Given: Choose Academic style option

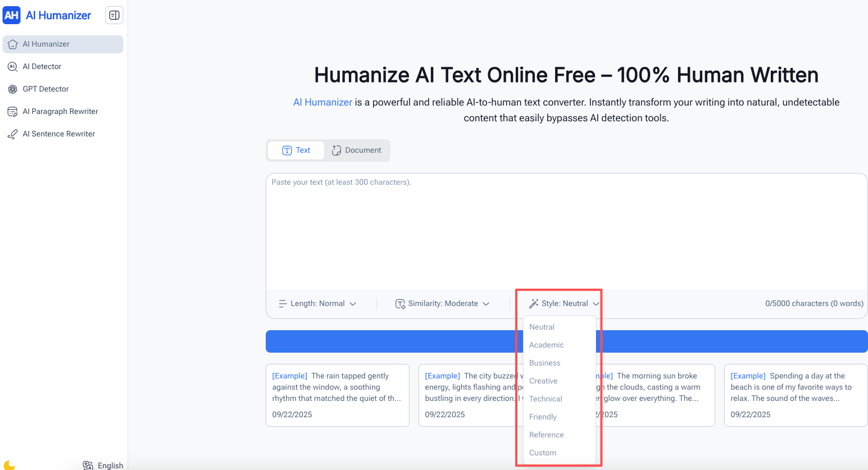Looking at the screenshot, I should tap(560, 345).
